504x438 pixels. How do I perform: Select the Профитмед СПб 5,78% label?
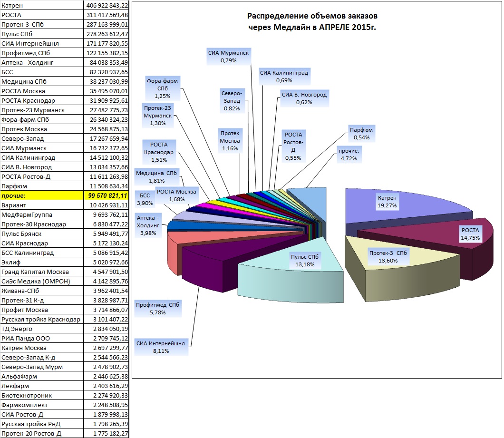click(157, 308)
